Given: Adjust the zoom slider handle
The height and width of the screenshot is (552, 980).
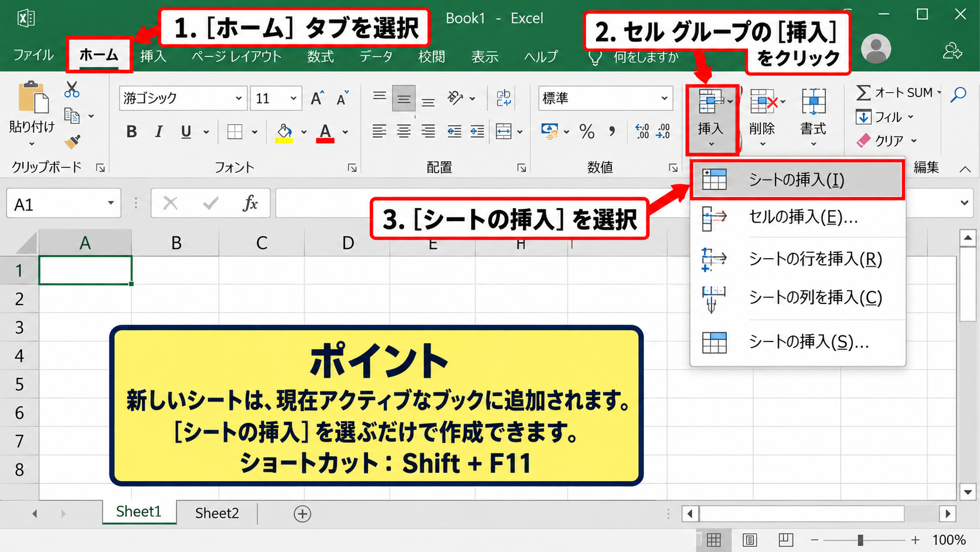Looking at the screenshot, I should coord(860,540).
